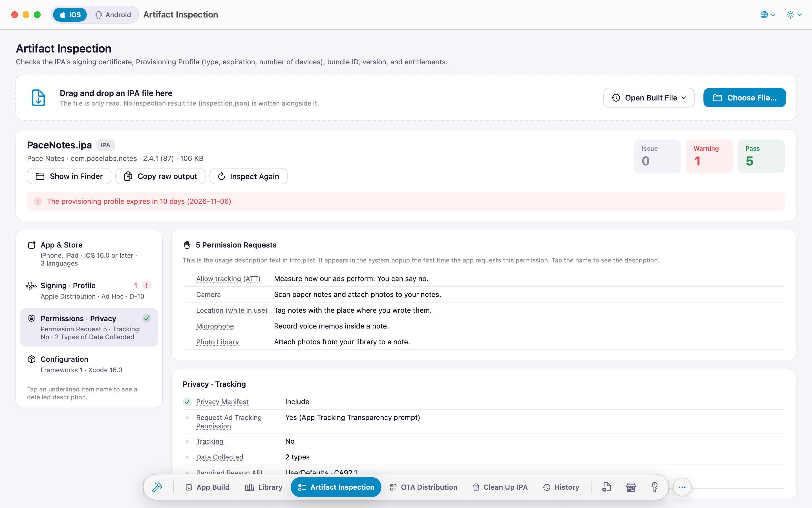Select the Configuration section

coord(89,364)
